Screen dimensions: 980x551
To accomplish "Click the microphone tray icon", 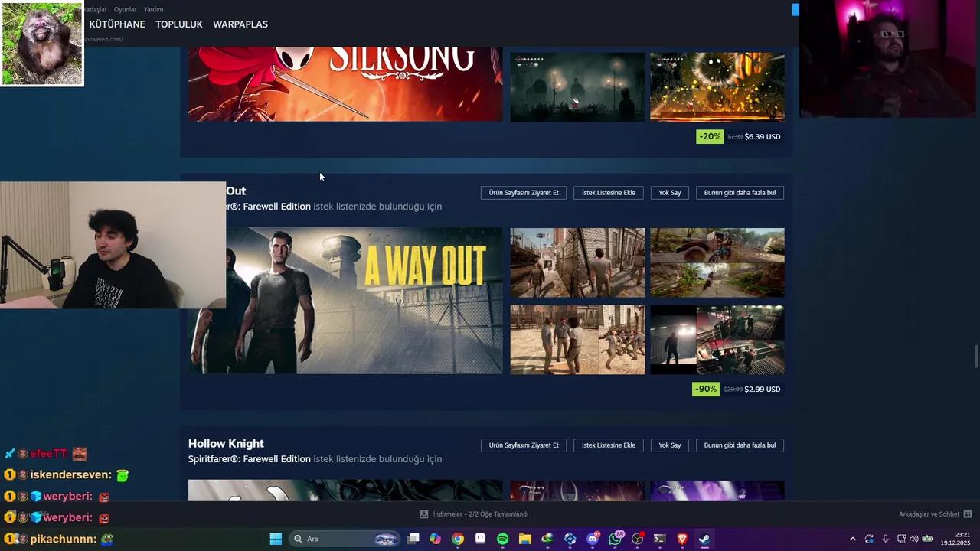I will [x=886, y=539].
